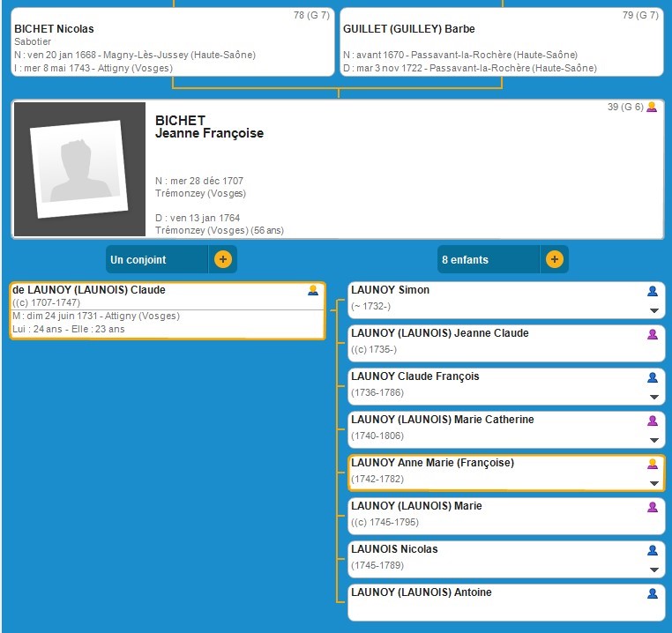Click the plus icon beside Un conjoint

[x=222, y=260]
